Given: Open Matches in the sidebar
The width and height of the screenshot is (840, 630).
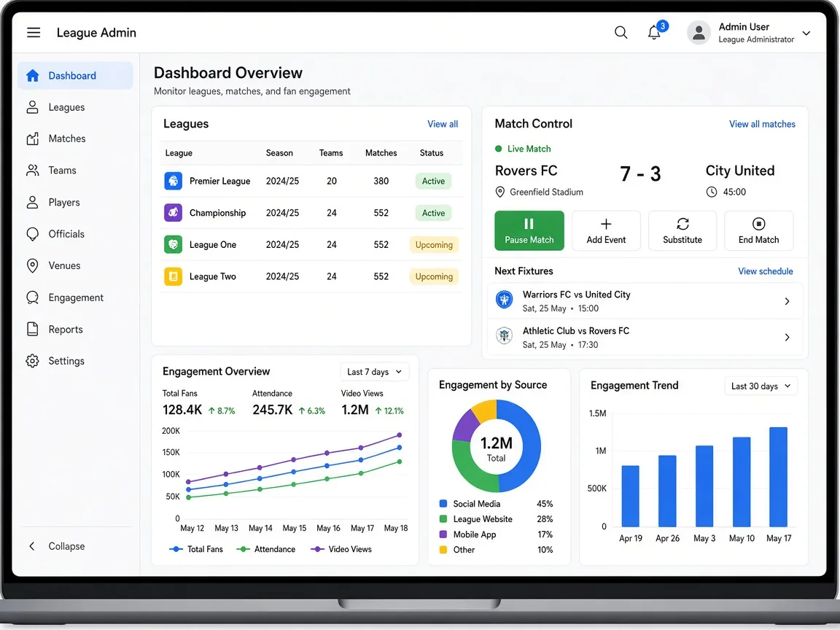Looking at the screenshot, I should point(76,139).
